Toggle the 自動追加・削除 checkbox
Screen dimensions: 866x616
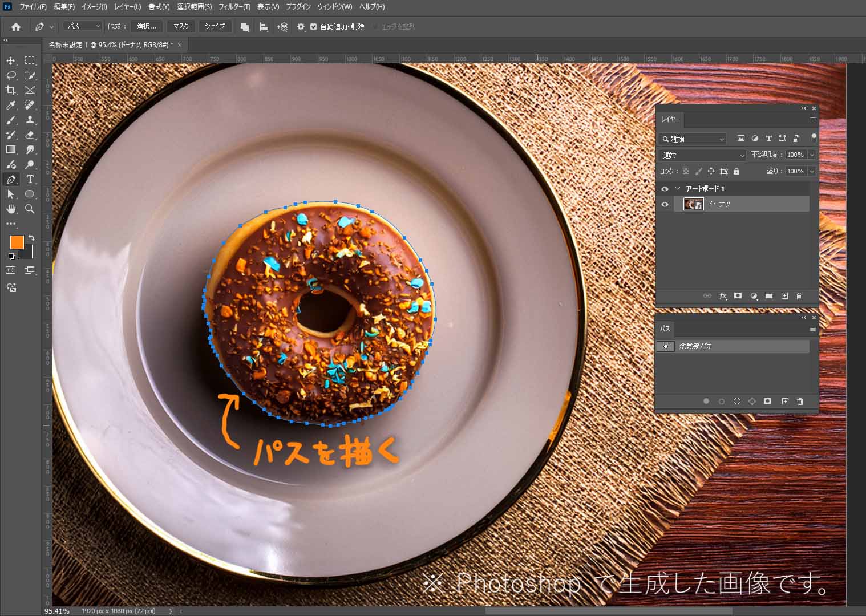(x=314, y=27)
